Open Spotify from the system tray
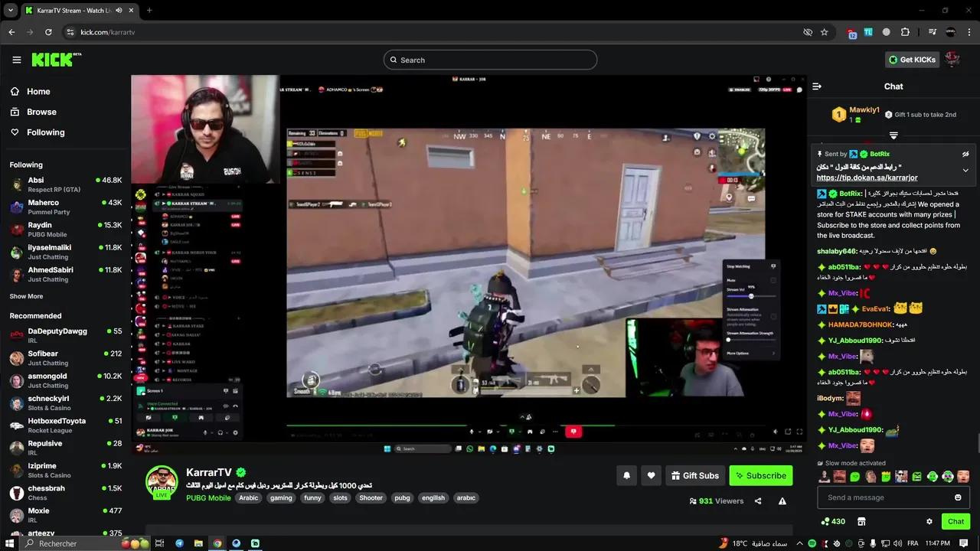This screenshot has height=551, width=980. [x=812, y=543]
